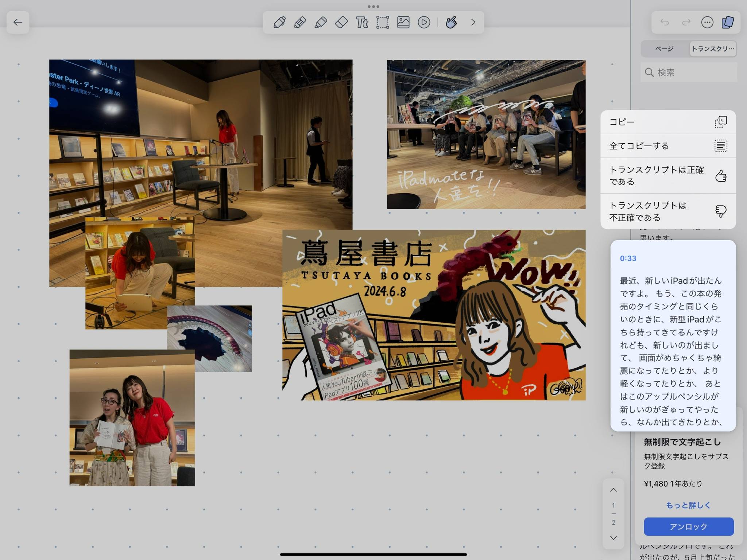
Task: Choose 全てコピーする from the context menu
Action: click(x=668, y=146)
